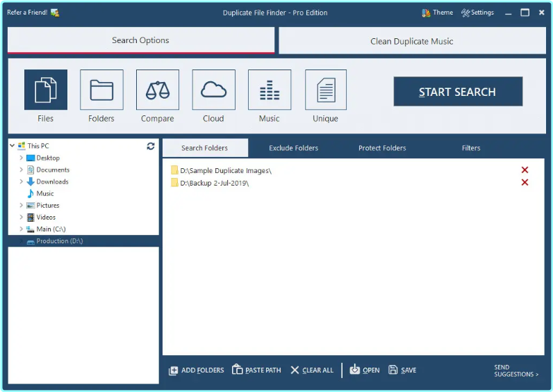Click the Save disk icon
Image resolution: width=553 pixels, height=392 pixels.
pyautogui.click(x=393, y=370)
